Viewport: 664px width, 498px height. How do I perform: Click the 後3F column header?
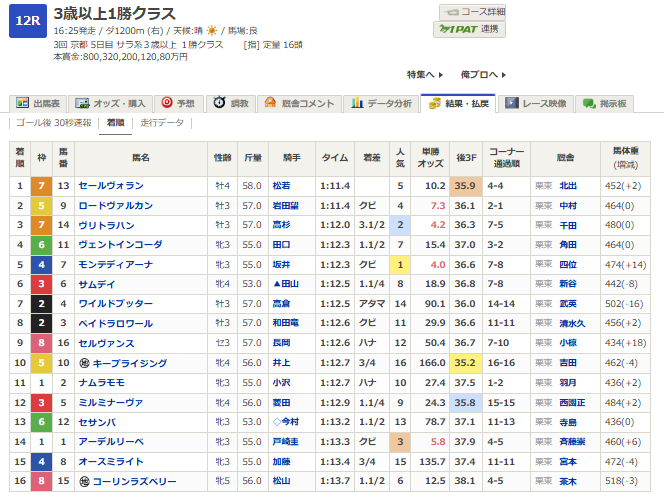(465, 157)
